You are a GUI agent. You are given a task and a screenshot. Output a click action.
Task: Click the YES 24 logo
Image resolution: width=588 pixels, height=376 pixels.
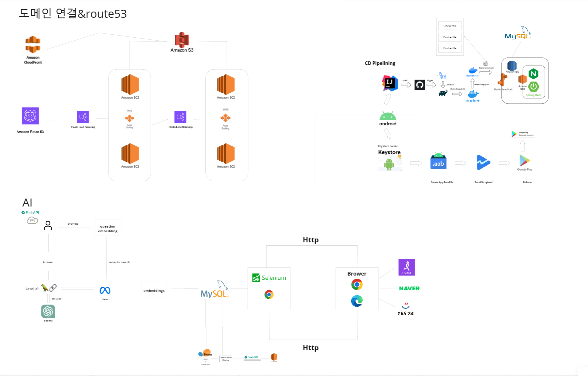click(x=405, y=309)
